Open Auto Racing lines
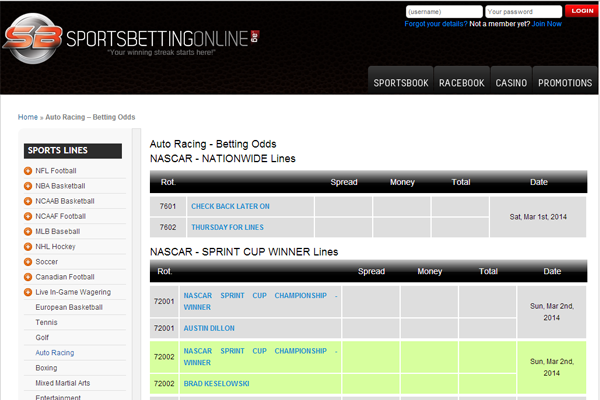Screen dimensions: 600x400 [x=55, y=353]
